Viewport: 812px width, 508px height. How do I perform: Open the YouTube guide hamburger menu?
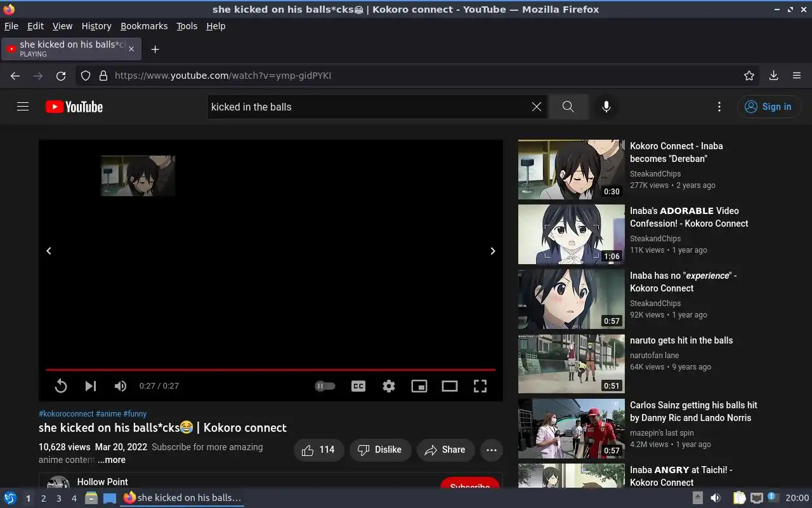[23, 107]
